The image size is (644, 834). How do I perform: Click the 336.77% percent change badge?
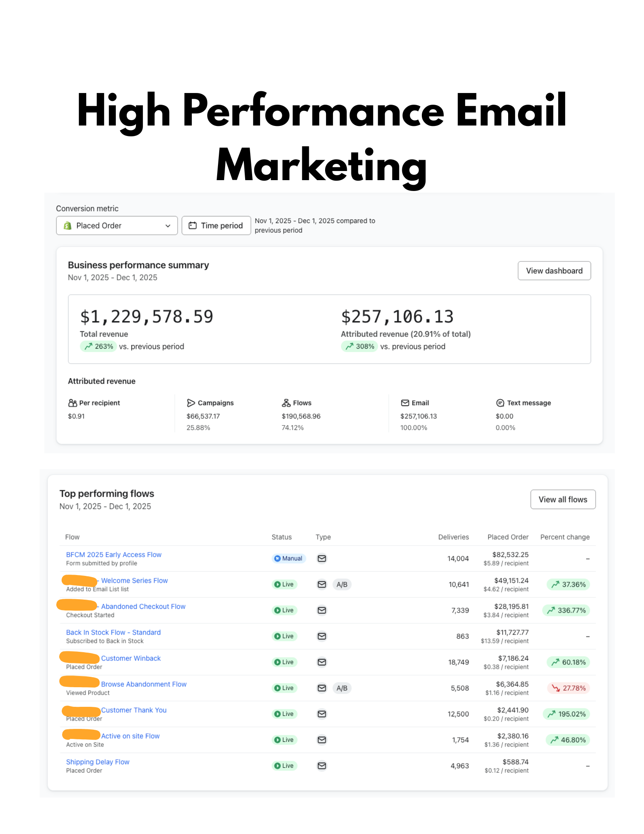(x=566, y=610)
